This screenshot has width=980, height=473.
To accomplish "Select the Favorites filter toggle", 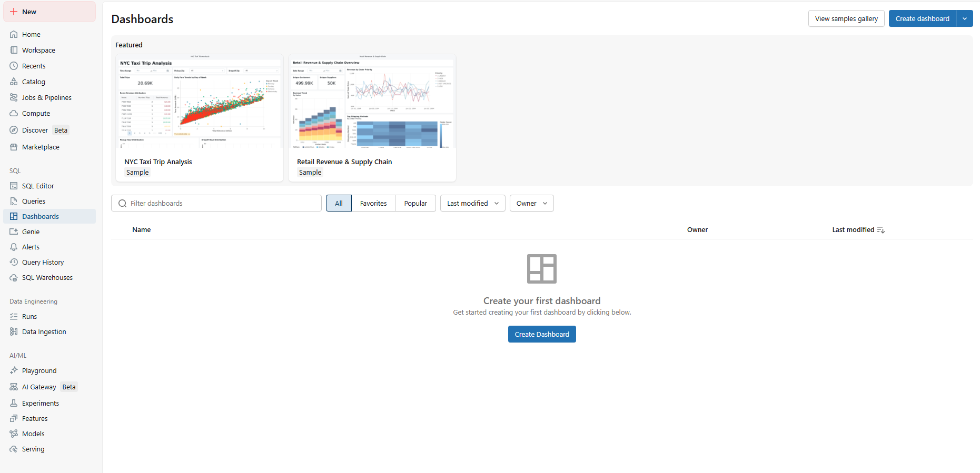I will click(x=373, y=203).
